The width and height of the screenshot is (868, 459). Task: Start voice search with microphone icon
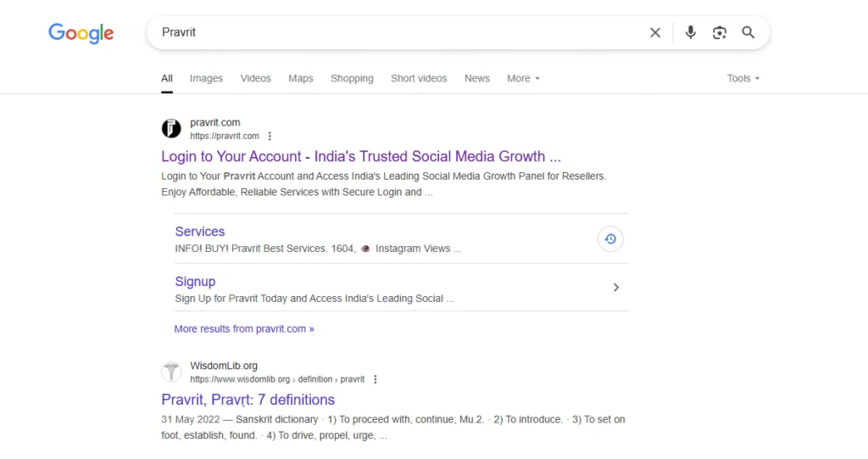(x=691, y=32)
